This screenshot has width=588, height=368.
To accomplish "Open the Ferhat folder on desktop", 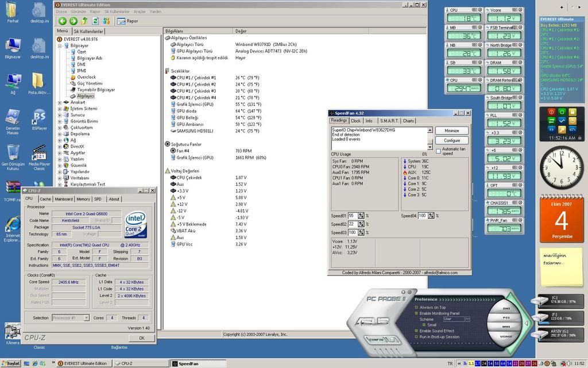I will (x=13, y=13).
